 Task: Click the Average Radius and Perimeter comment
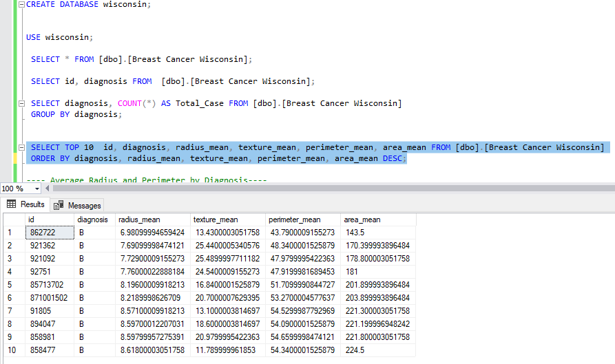pyautogui.click(x=147, y=180)
